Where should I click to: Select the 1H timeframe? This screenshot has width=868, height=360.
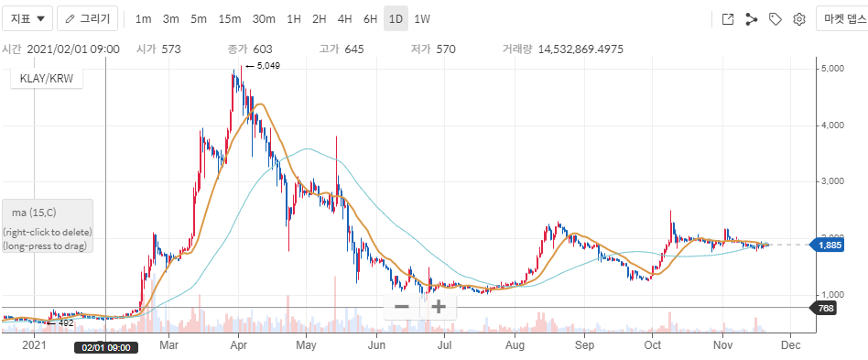[293, 19]
